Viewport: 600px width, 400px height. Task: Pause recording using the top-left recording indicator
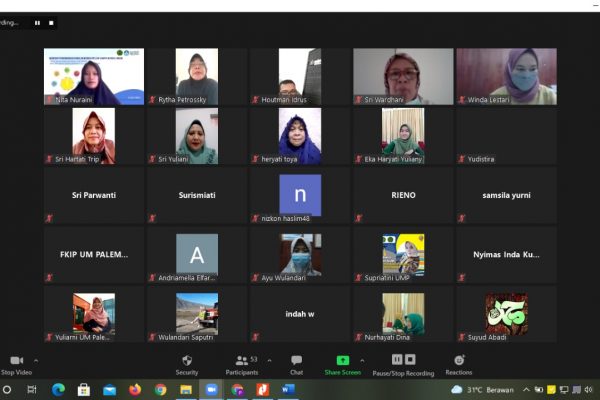pyautogui.click(x=38, y=21)
